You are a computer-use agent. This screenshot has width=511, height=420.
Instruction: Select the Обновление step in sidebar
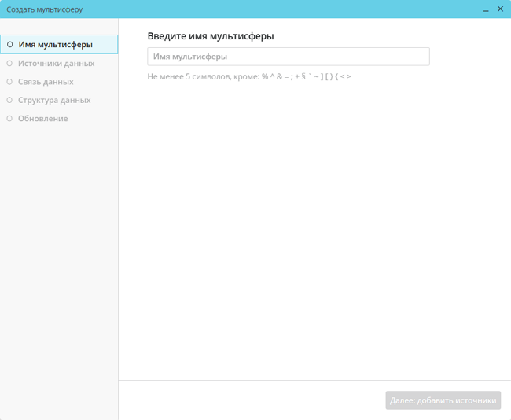(42, 119)
